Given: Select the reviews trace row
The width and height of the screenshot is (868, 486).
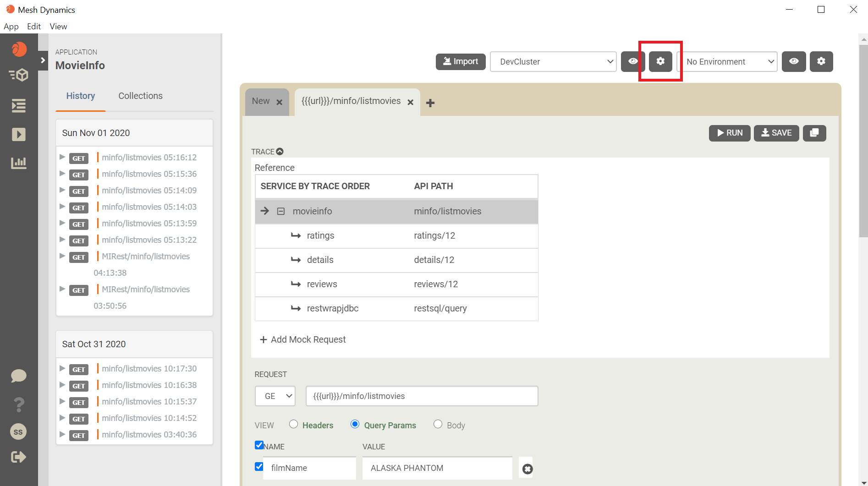Looking at the screenshot, I should pos(396,284).
